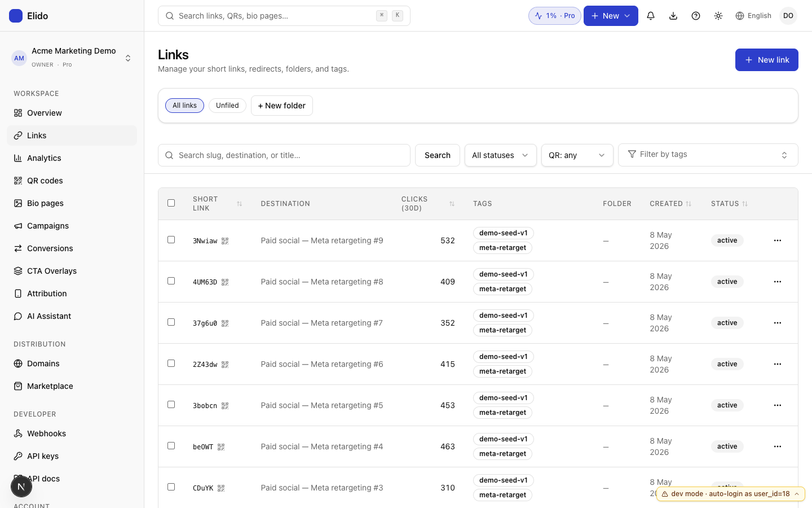
Task: Open the English language selector
Action: coord(753,16)
